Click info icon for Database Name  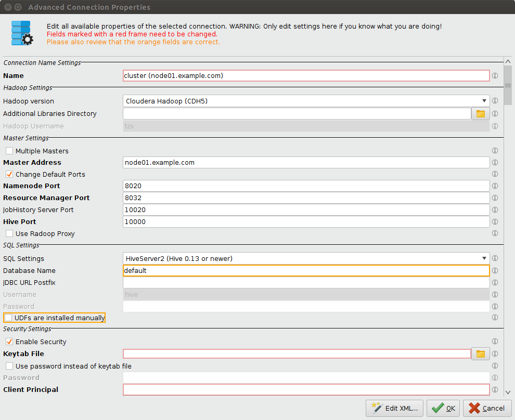pyautogui.click(x=495, y=271)
